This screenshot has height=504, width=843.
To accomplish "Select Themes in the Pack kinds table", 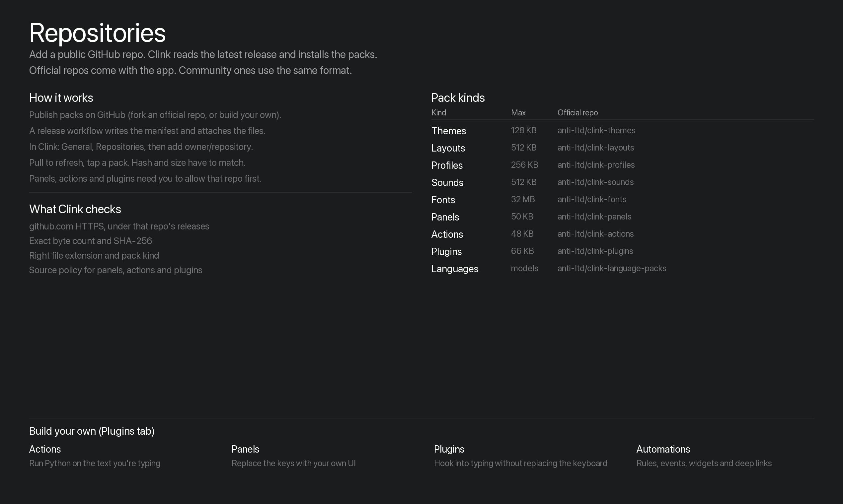I will coord(449,131).
